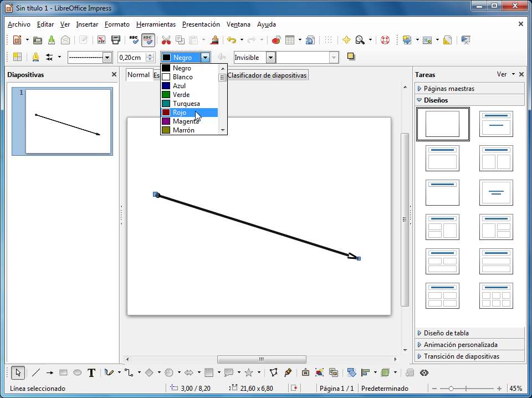
Task: Select the Line with arrow tool
Action: click(x=49, y=373)
